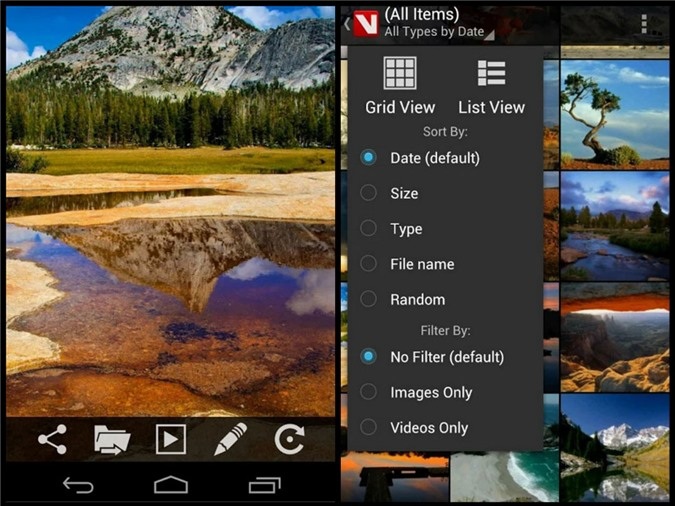The width and height of the screenshot is (675, 506).
Task: Select No Filter (default) option
Action: tap(445, 357)
